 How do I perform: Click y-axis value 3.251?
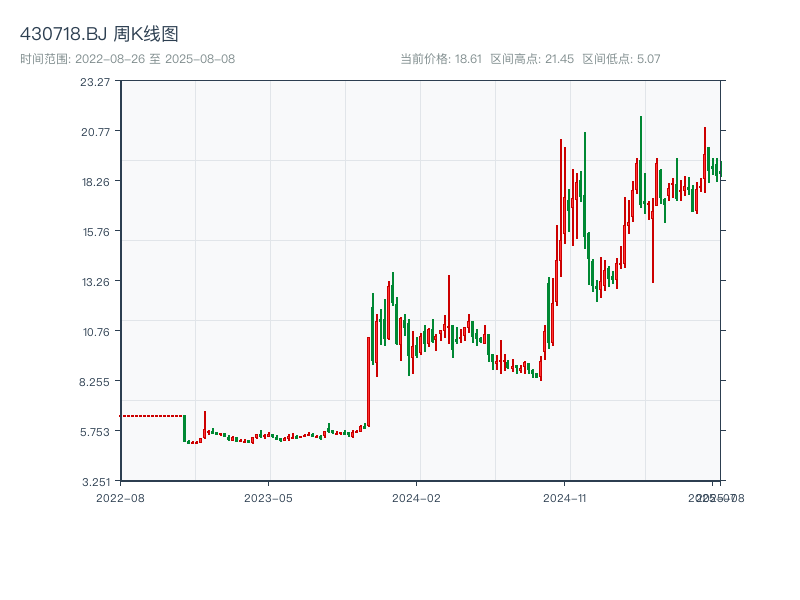(x=95, y=482)
